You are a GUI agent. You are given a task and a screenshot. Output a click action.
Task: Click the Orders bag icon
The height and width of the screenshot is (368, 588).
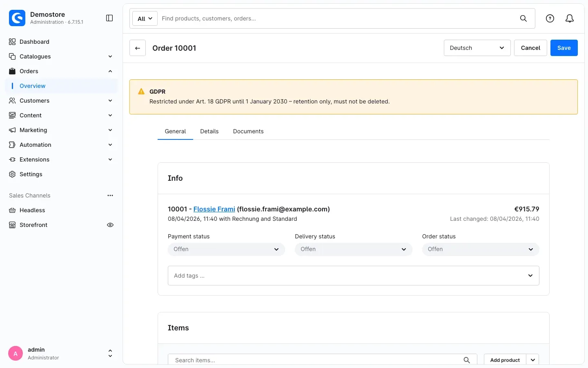12,71
